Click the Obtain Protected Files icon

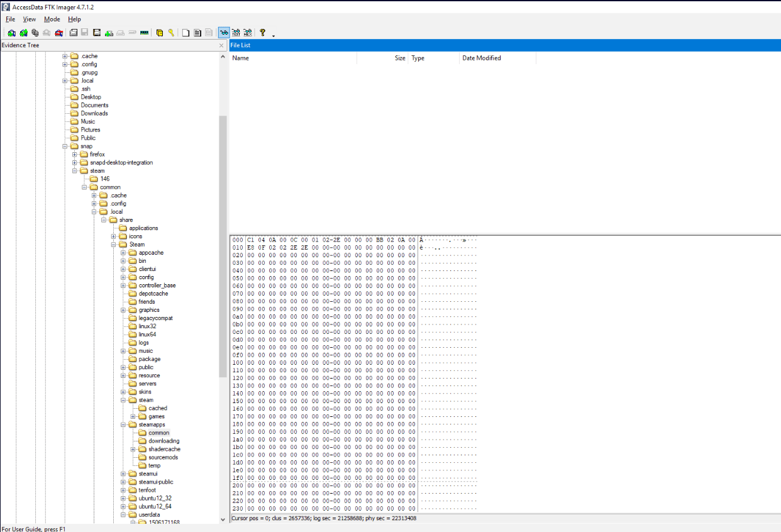coord(160,33)
